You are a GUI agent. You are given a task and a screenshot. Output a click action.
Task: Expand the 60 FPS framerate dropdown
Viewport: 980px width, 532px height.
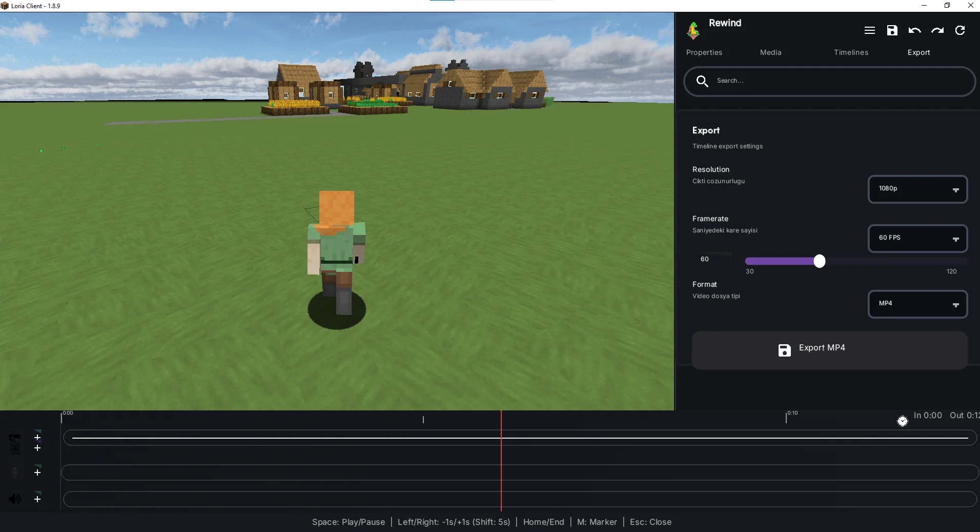917,239
